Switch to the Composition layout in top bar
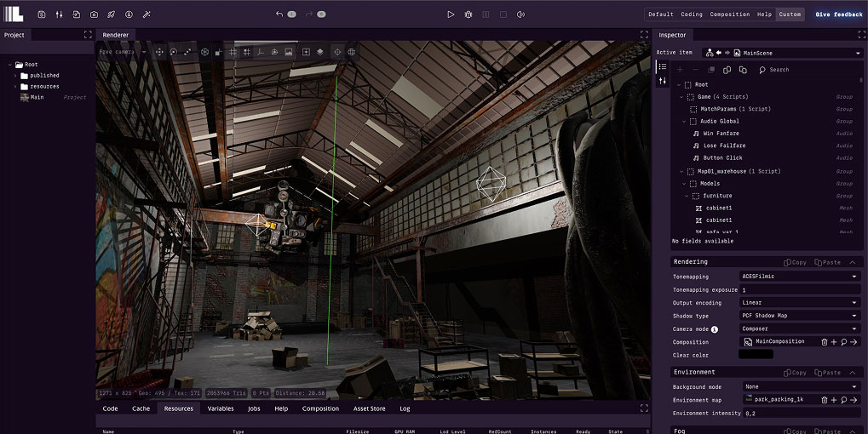The image size is (868, 434). [x=730, y=14]
